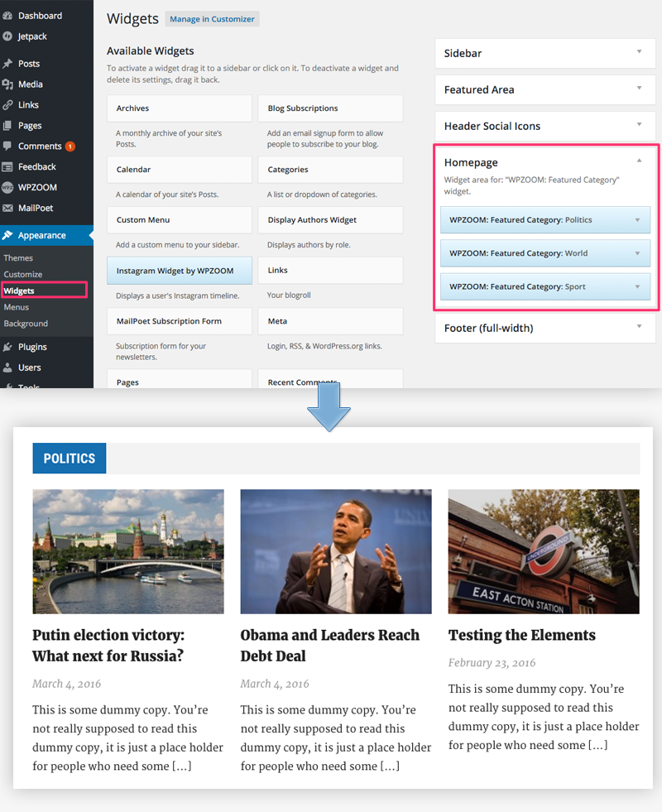Open the Plugins menu item

click(x=32, y=347)
